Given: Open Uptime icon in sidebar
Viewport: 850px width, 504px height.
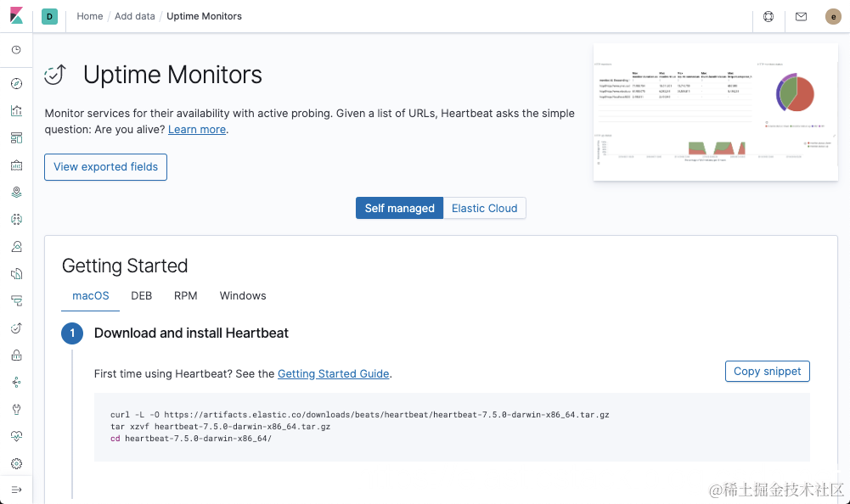Looking at the screenshot, I should click(x=16, y=328).
